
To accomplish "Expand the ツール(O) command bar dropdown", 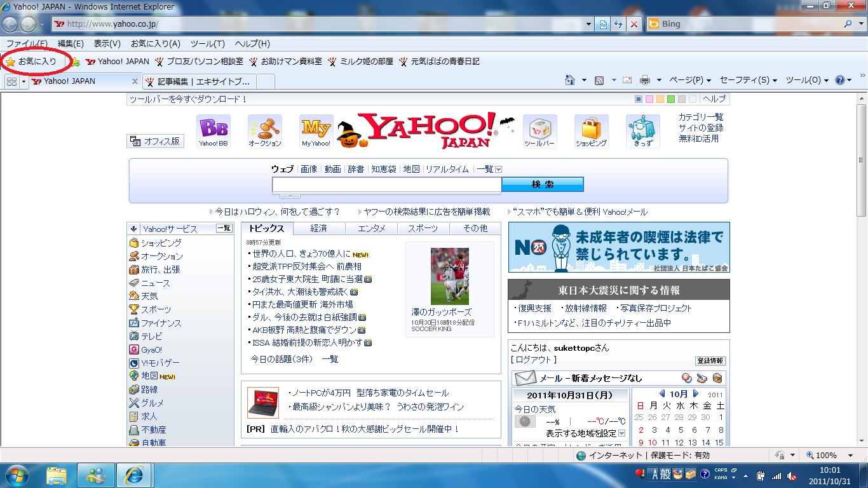I will (808, 80).
